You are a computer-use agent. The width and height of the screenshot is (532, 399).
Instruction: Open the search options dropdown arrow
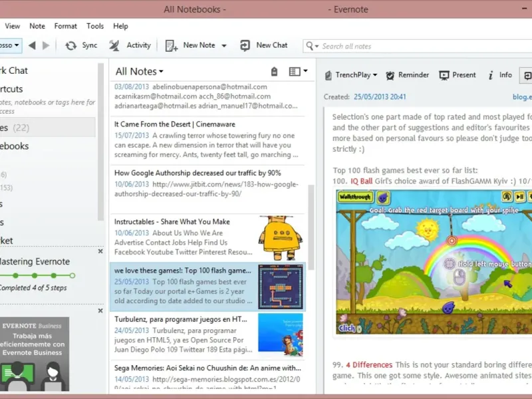[x=317, y=46]
